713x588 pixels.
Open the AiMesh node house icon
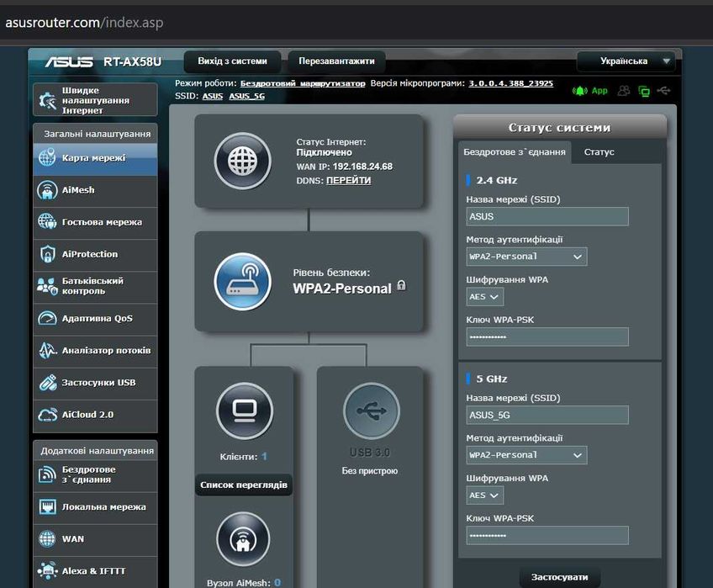(243, 539)
